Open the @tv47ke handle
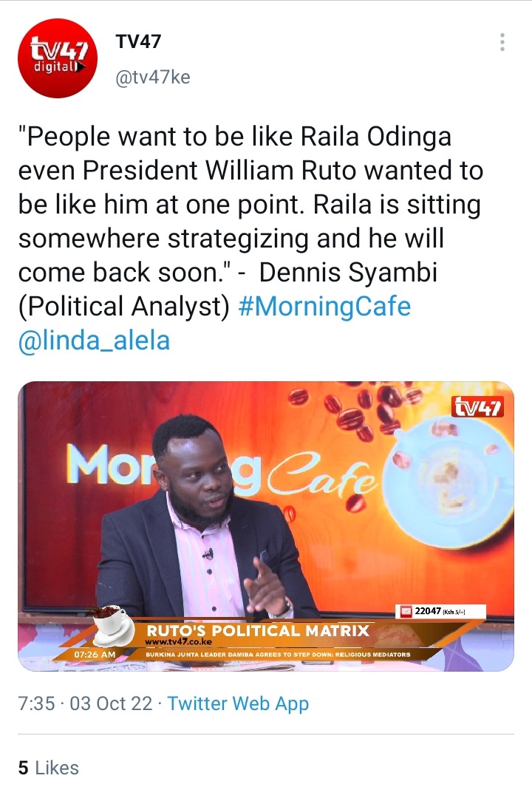Viewport: 532px width, 798px height. [x=153, y=78]
